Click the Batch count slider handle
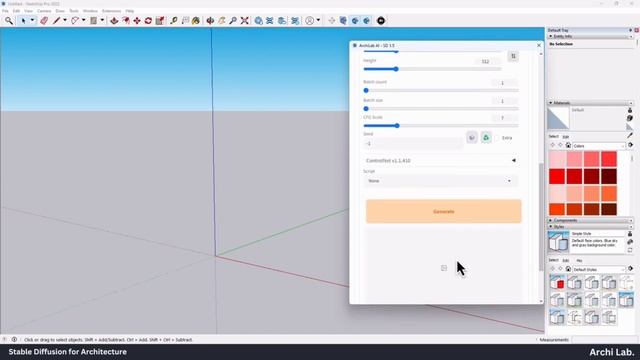The height and width of the screenshot is (360, 640). tap(366, 91)
